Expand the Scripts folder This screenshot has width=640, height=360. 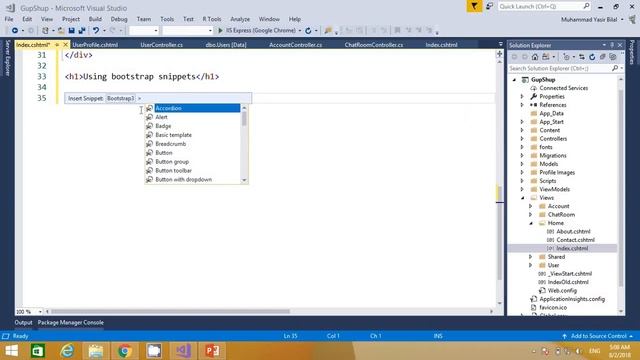pos(522,181)
